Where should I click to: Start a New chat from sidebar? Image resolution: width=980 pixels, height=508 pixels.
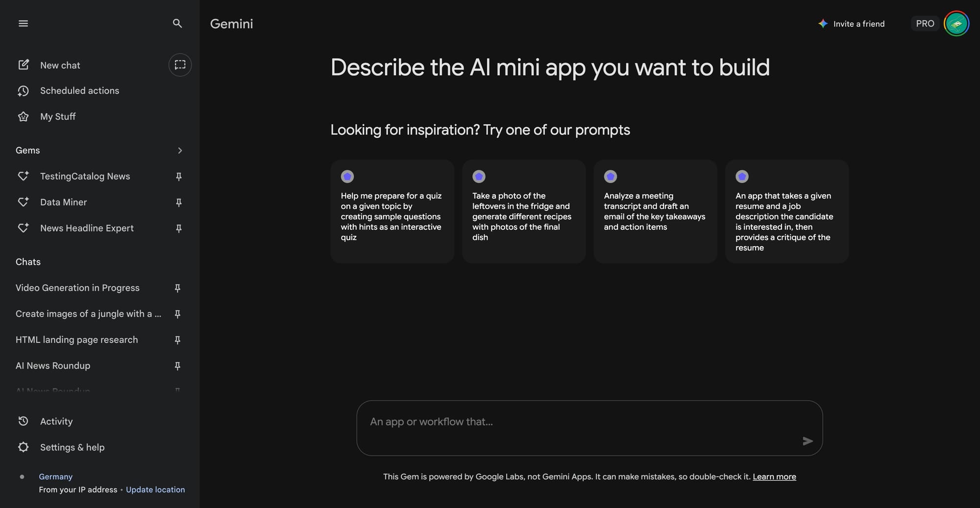click(60, 65)
